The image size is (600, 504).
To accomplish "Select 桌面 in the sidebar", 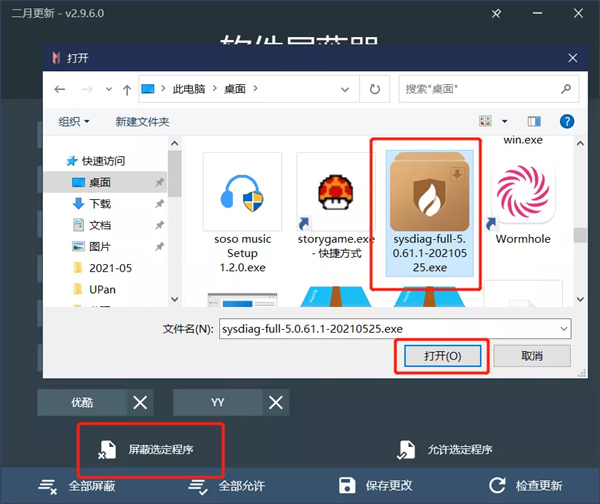I will [x=106, y=182].
